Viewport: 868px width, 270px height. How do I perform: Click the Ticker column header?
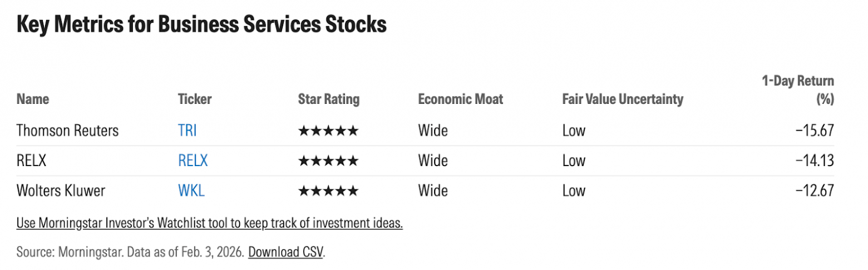pyautogui.click(x=195, y=99)
